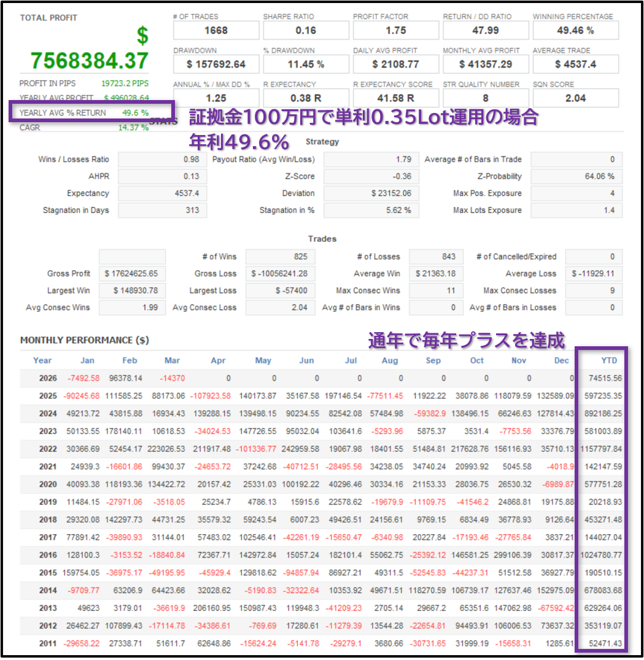Click Monthly Avg Profit value $ 41357.29
644x660 pixels.
click(486, 64)
